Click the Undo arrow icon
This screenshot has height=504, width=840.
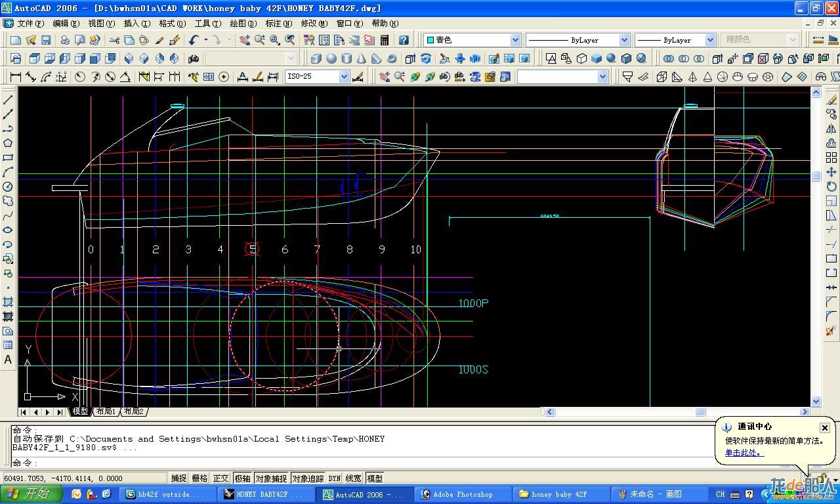point(194,40)
